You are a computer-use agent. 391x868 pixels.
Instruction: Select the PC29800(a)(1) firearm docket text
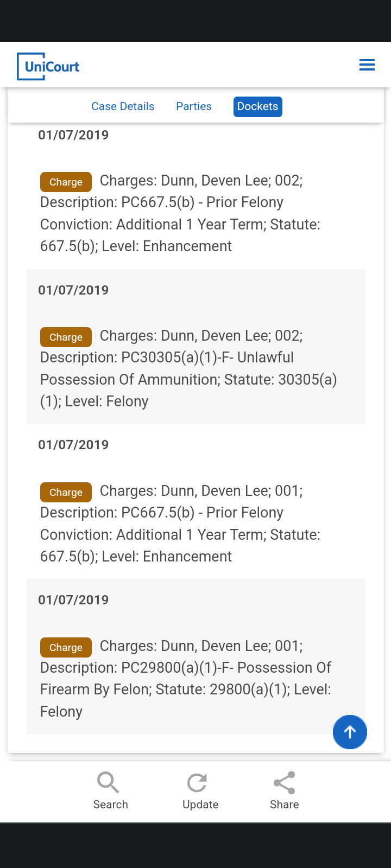[186, 679]
